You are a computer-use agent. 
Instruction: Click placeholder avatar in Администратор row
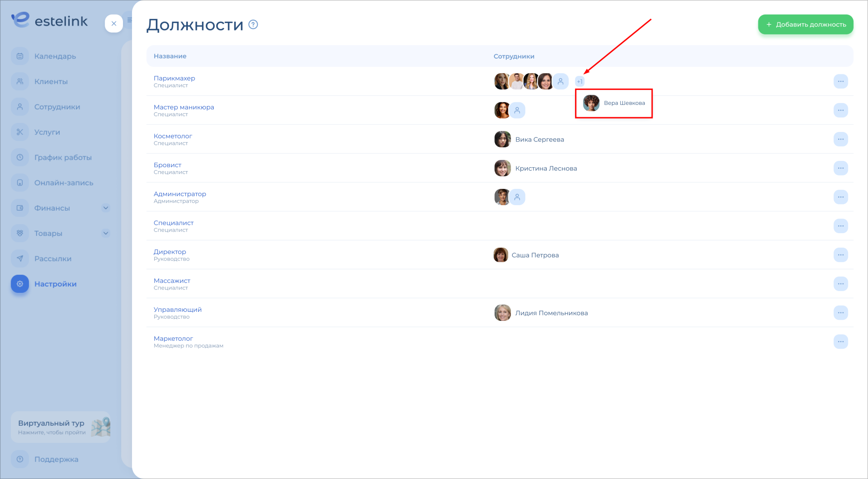(x=517, y=197)
